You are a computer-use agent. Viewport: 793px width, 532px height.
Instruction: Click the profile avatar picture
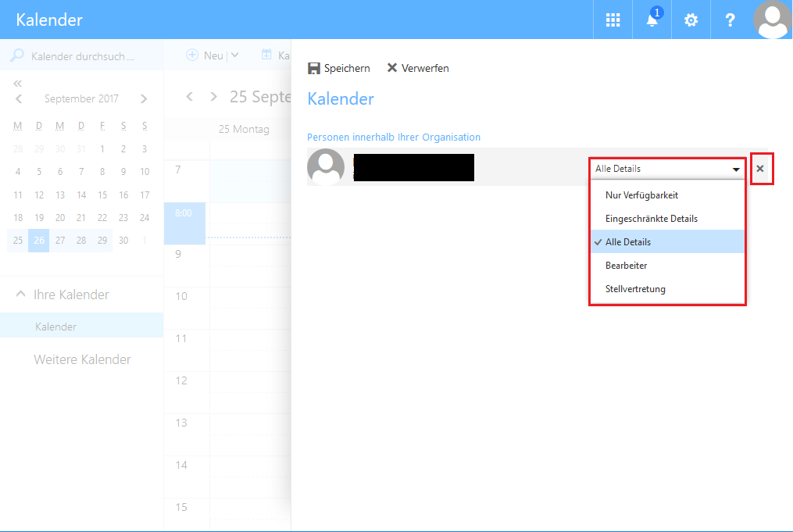[x=772, y=20]
